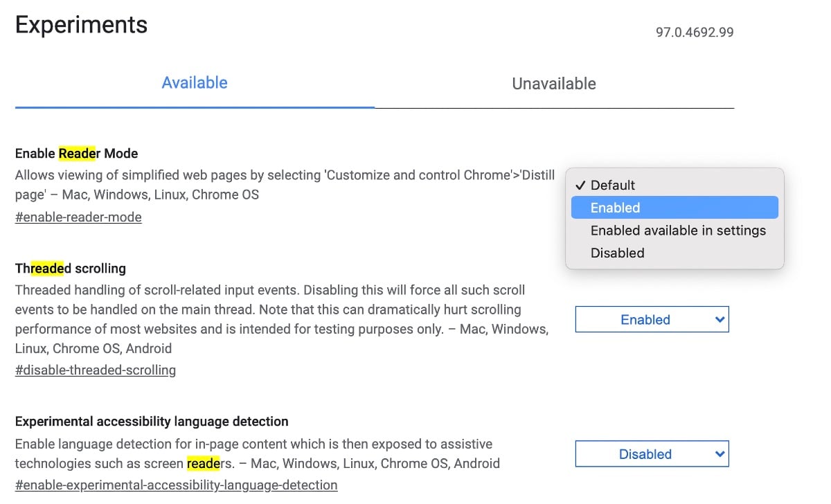Switch to the Unavailable tab
This screenshot has height=504, width=831.
point(554,84)
